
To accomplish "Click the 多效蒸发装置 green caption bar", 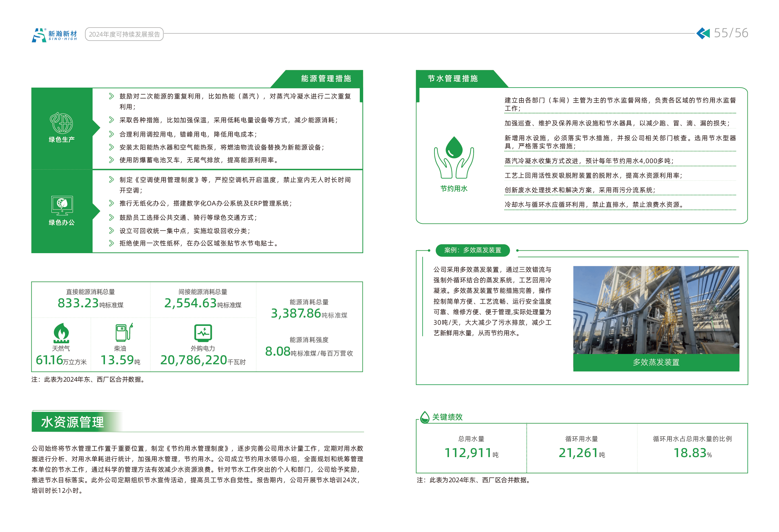I will 656,362.
